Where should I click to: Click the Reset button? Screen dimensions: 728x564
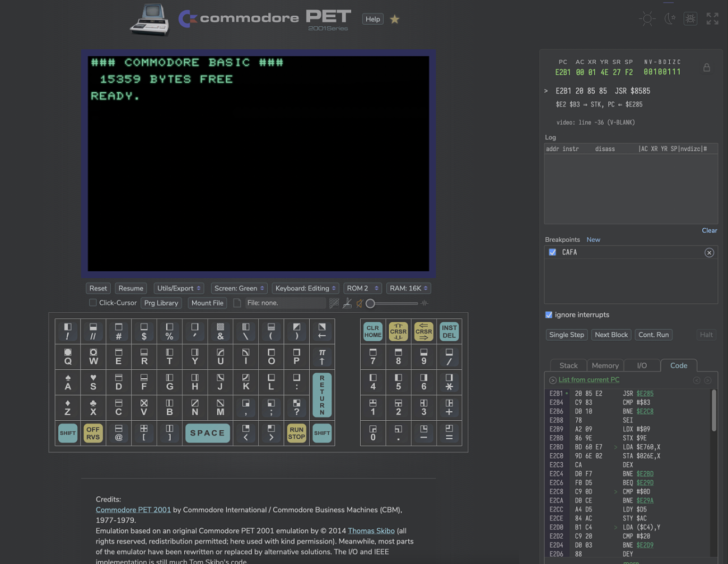pyautogui.click(x=98, y=288)
